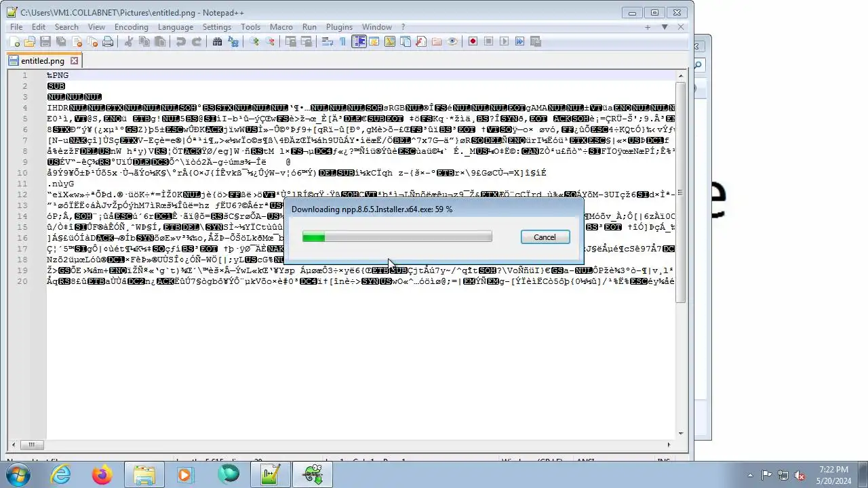Open the Language menu

176,27
